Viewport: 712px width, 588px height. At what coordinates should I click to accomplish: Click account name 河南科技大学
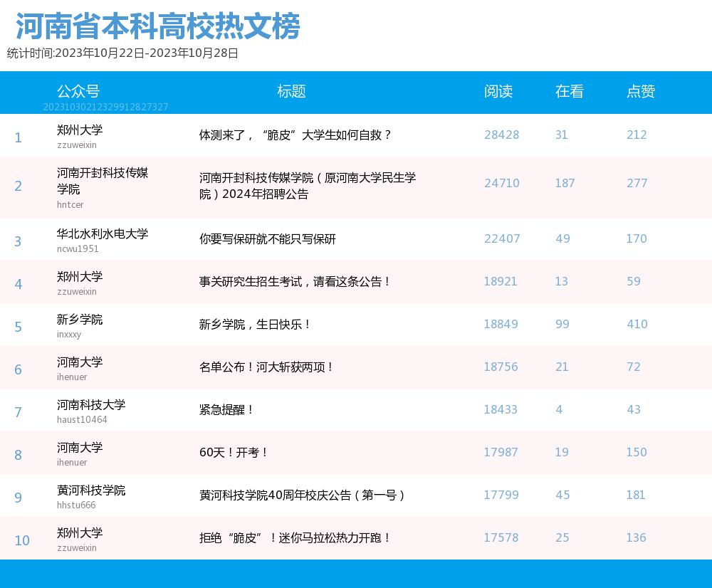coord(91,404)
